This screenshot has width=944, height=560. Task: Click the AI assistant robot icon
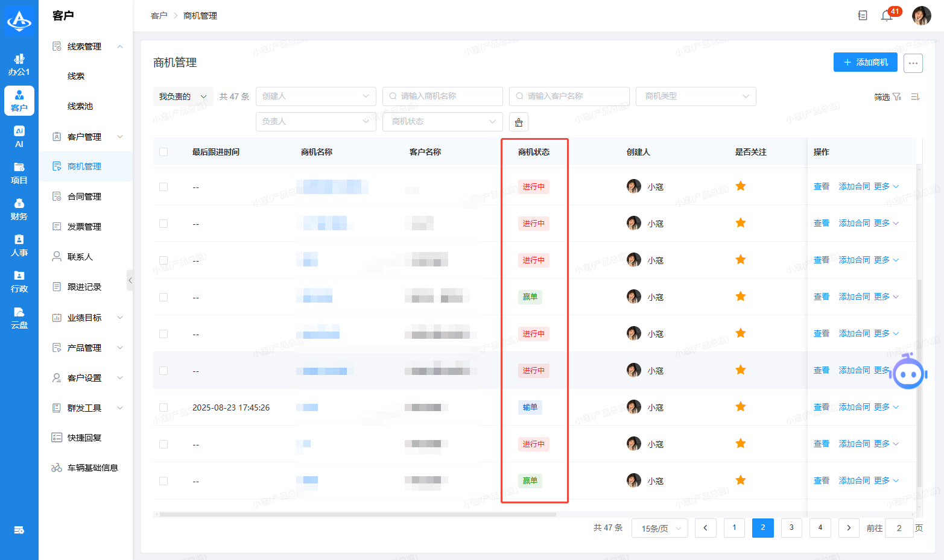pos(909,374)
